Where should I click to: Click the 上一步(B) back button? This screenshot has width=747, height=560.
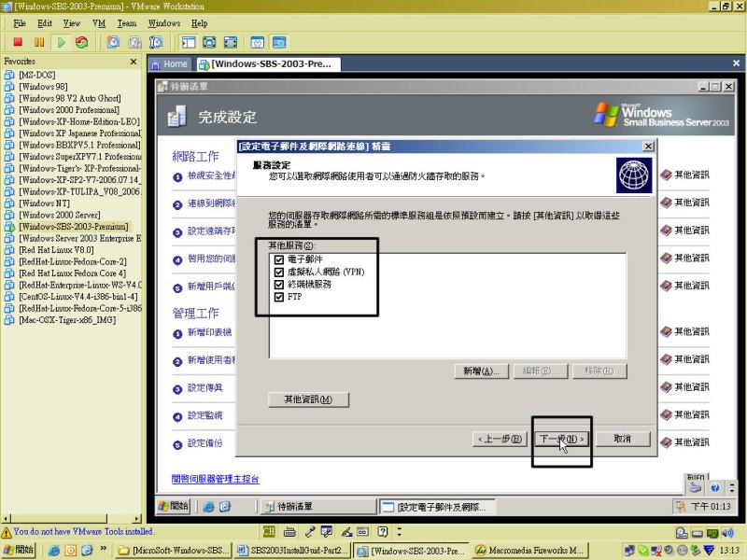tap(500, 439)
